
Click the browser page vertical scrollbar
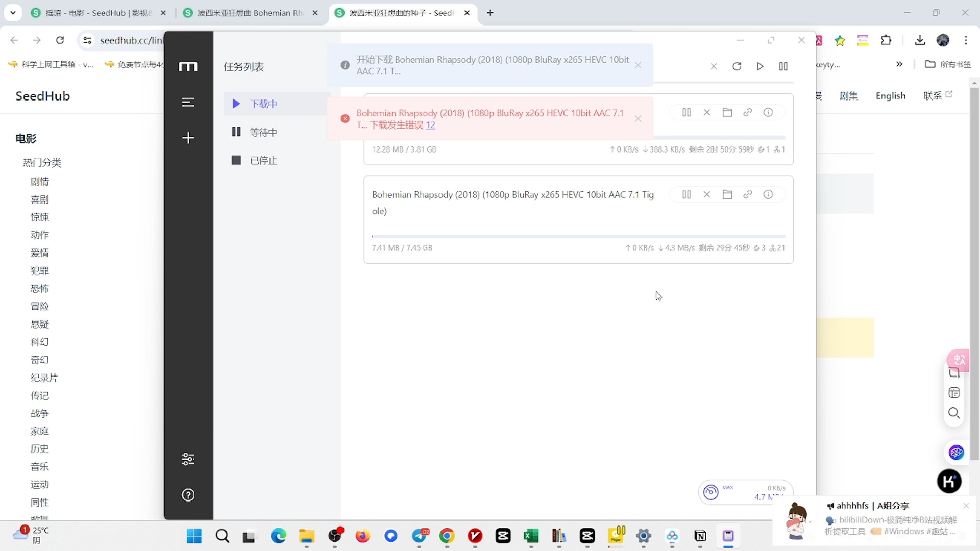pyautogui.click(x=974, y=273)
